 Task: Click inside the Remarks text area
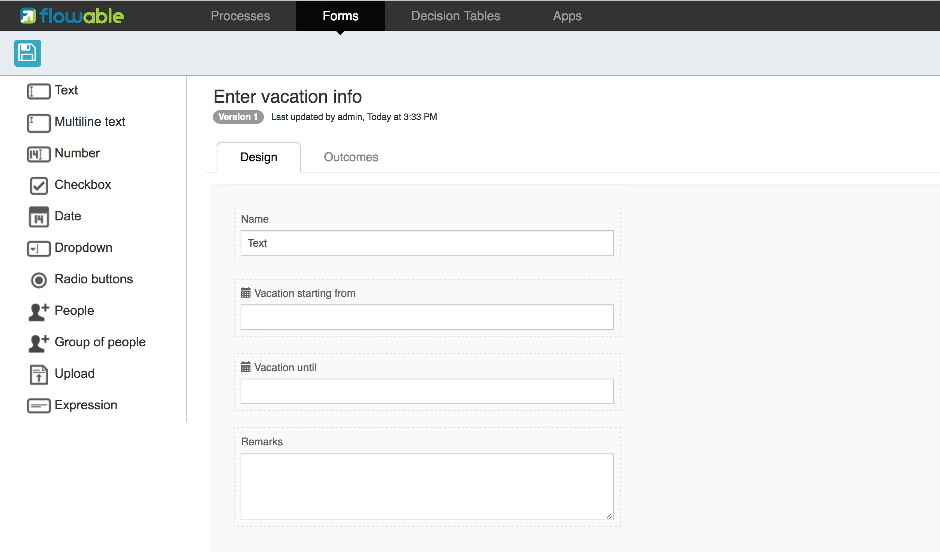coord(427,487)
